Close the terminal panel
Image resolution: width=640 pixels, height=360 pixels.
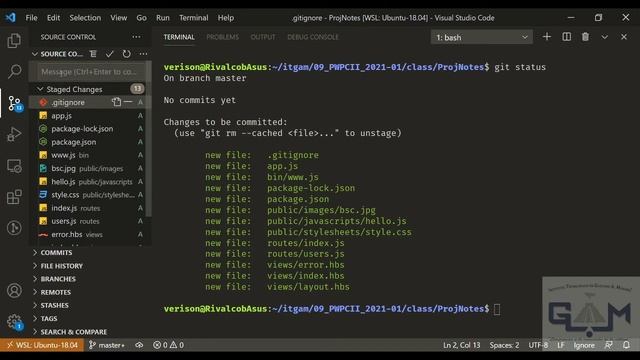[x=624, y=37]
